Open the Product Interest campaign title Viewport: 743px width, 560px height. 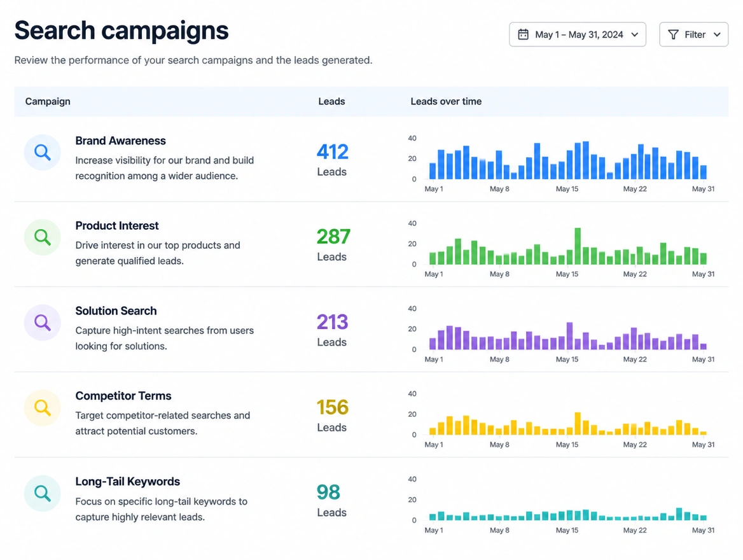point(117,226)
